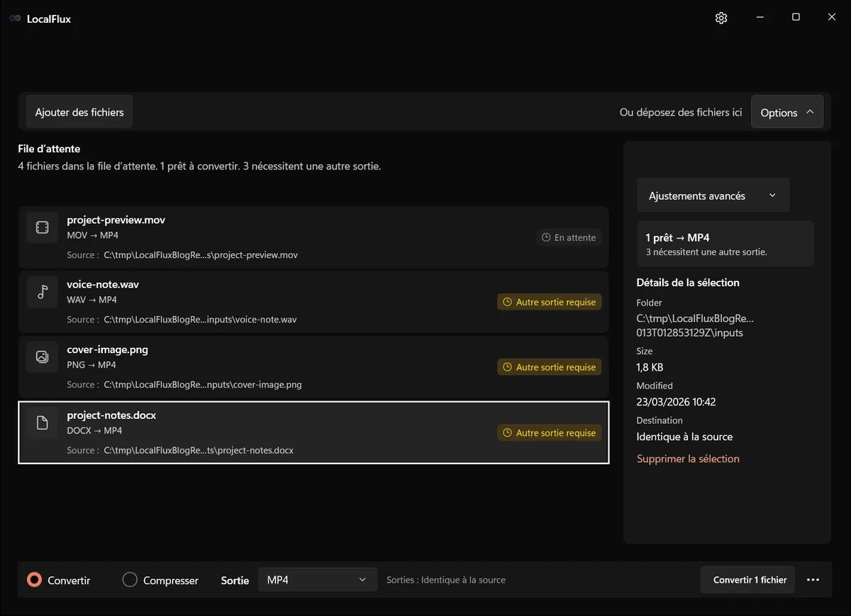Screen dimensions: 851x616
Task: Click the image icon for cover-image.png
Action: (x=42, y=357)
